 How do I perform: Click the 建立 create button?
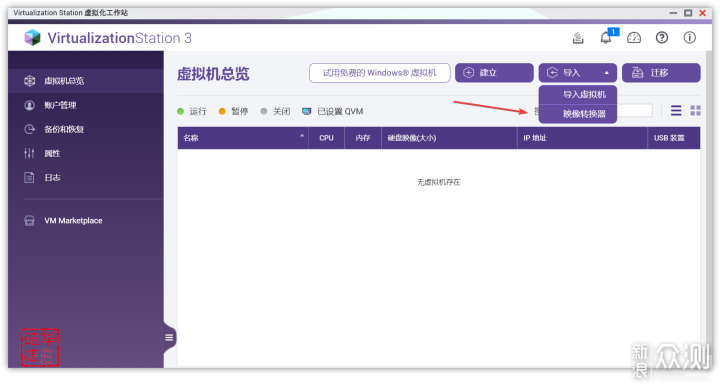494,73
